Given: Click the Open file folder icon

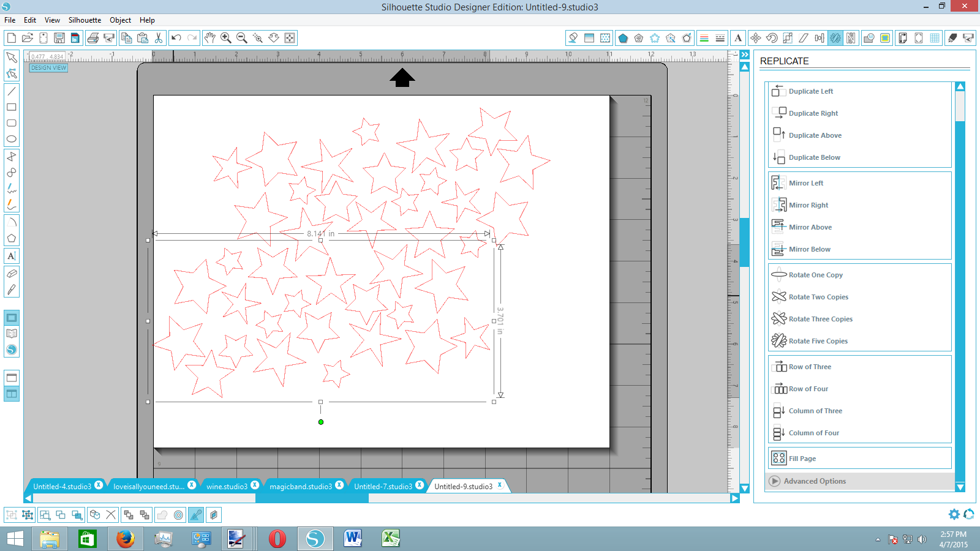Looking at the screenshot, I should tap(28, 38).
